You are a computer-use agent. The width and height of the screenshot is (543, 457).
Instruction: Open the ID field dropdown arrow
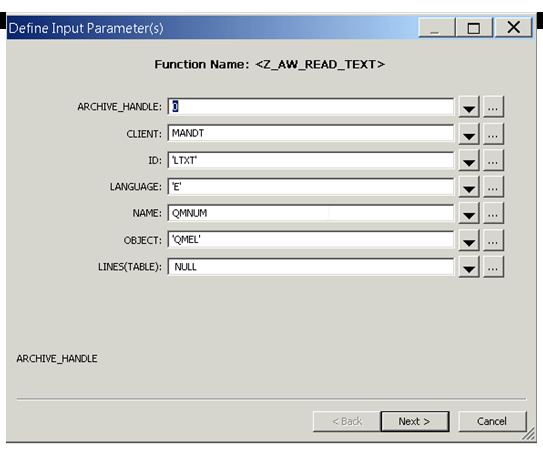click(x=469, y=160)
